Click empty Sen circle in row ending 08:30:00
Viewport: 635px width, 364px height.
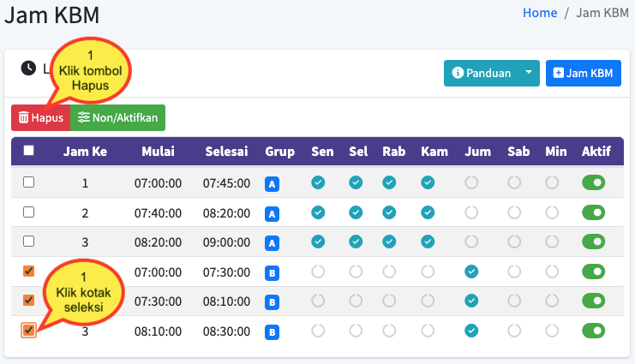(318, 331)
